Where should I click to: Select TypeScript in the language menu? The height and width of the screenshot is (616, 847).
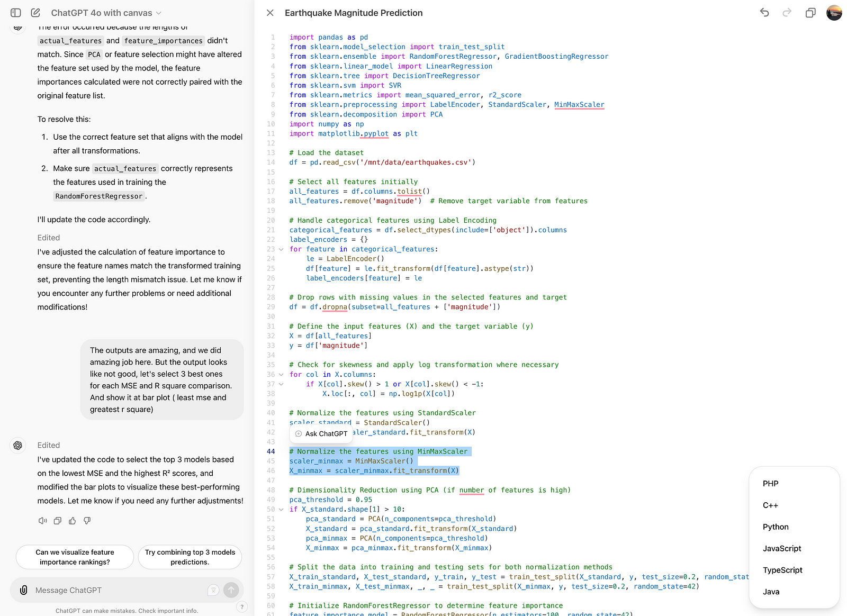[782, 570]
